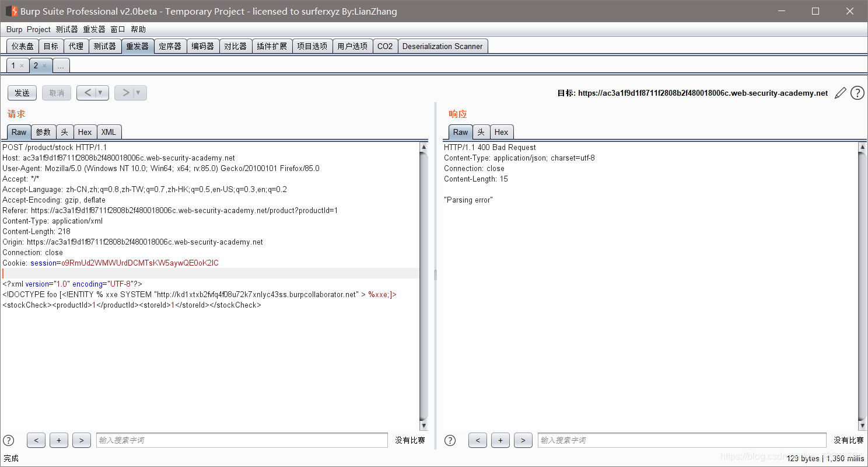The width and height of the screenshot is (868, 467).
Task: Click the DOCTYPE foo entity line
Action: click(x=199, y=295)
